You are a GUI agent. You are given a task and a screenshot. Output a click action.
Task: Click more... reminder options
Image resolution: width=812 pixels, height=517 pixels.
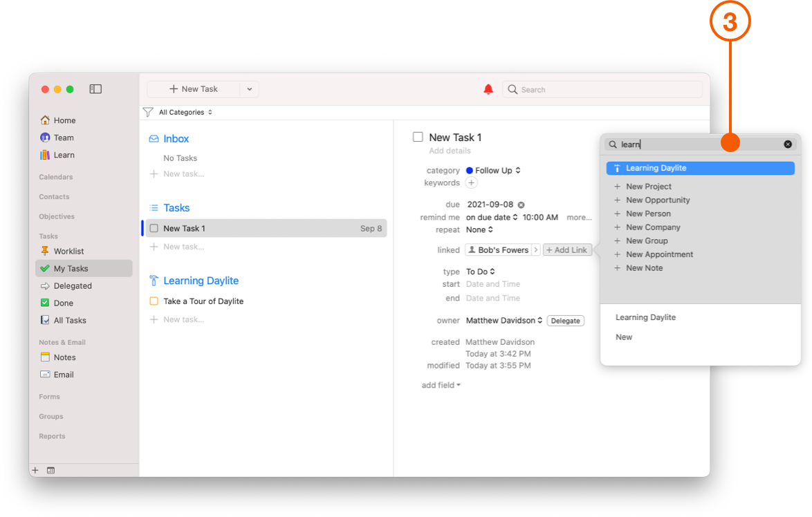point(579,217)
